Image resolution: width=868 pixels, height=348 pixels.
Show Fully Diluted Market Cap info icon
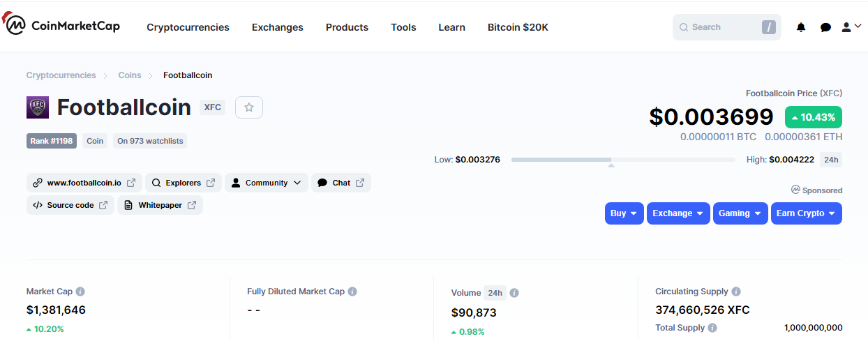pyautogui.click(x=352, y=292)
